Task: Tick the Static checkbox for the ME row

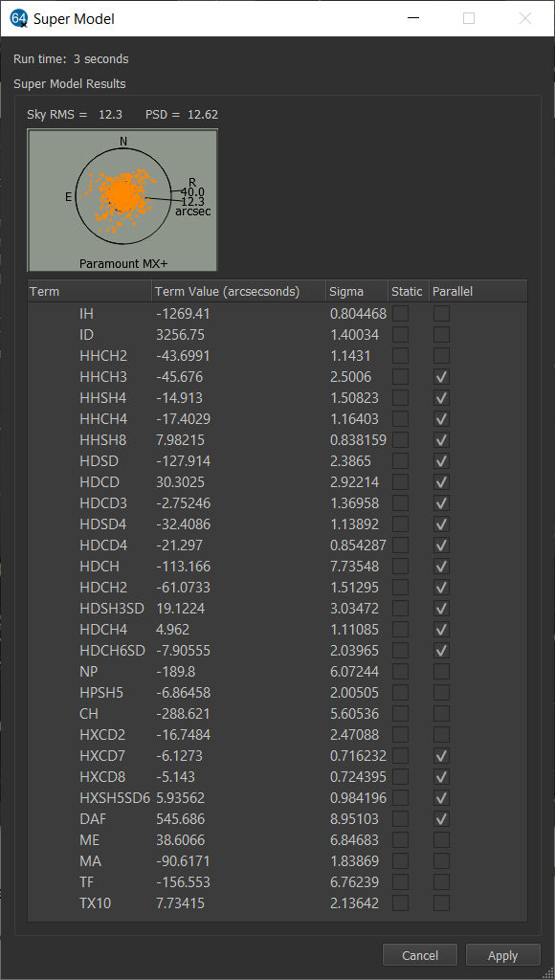Action: tap(400, 840)
